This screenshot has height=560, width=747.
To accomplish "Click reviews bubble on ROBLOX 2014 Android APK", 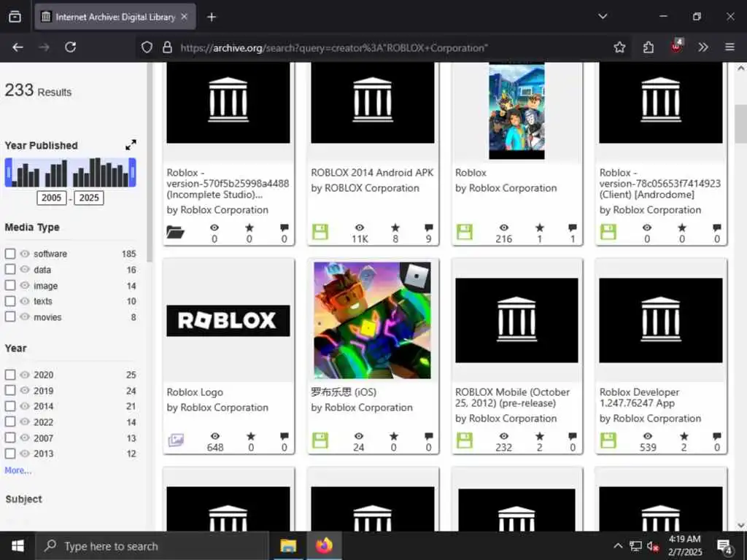I will click(x=429, y=228).
